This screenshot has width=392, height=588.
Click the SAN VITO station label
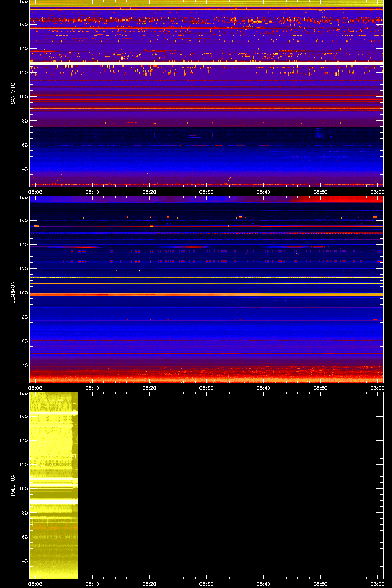[x=13, y=94]
